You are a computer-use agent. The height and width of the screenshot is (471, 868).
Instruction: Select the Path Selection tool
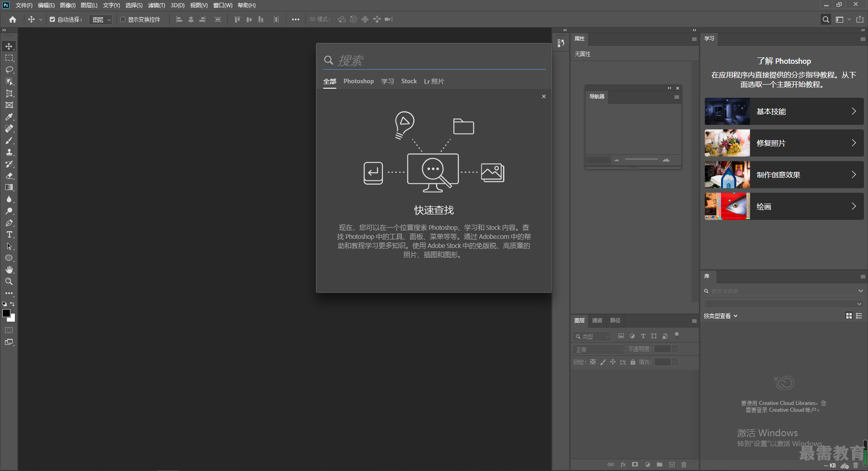[x=9, y=246]
